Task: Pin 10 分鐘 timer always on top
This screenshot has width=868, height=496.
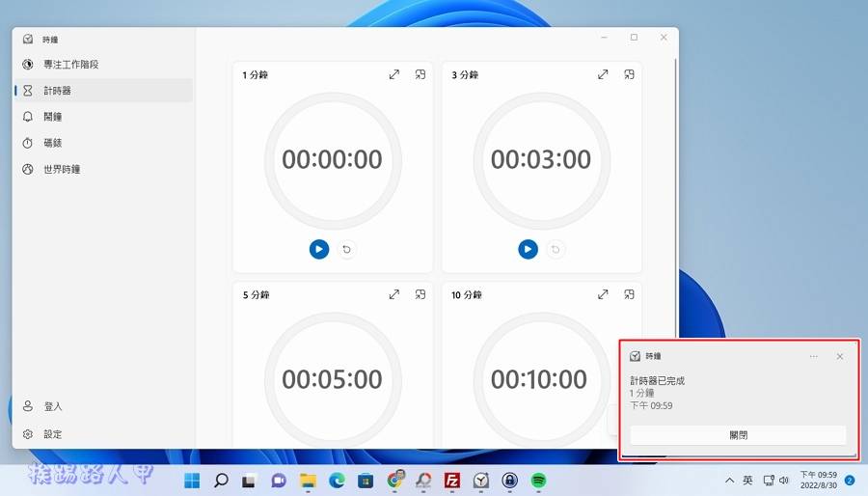Action: pyautogui.click(x=629, y=294)
